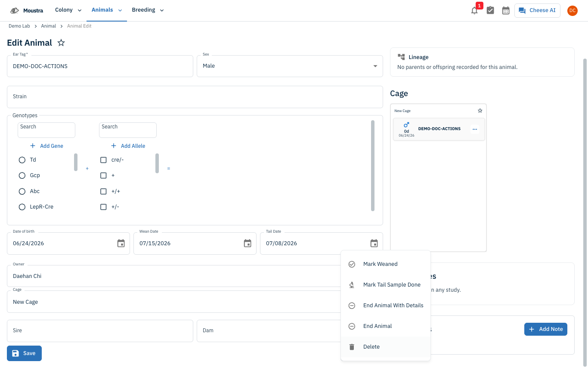Favorite this animal with star beside Edit Animal
The image size is (588, 368).
[61, 43]
